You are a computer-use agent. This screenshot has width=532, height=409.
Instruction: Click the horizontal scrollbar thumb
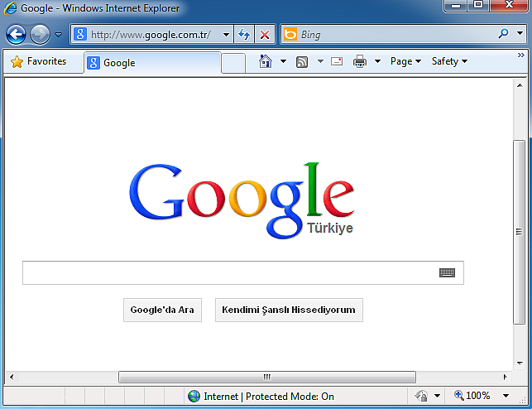266,377
